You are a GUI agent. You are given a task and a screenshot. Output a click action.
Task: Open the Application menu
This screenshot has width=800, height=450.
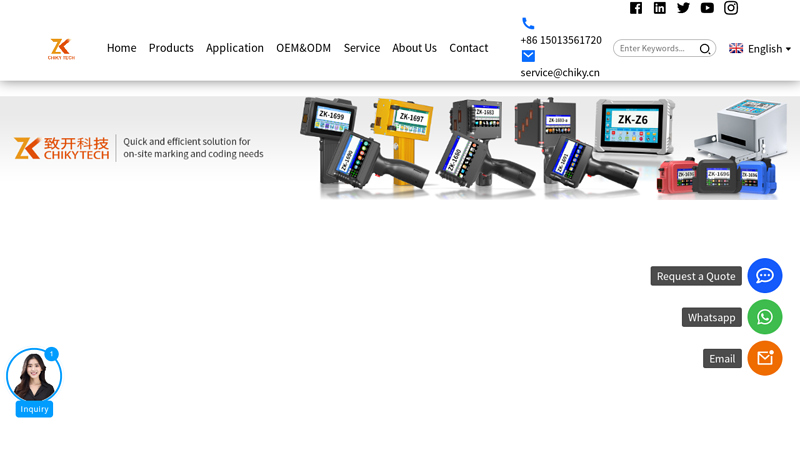pos(235,48)
